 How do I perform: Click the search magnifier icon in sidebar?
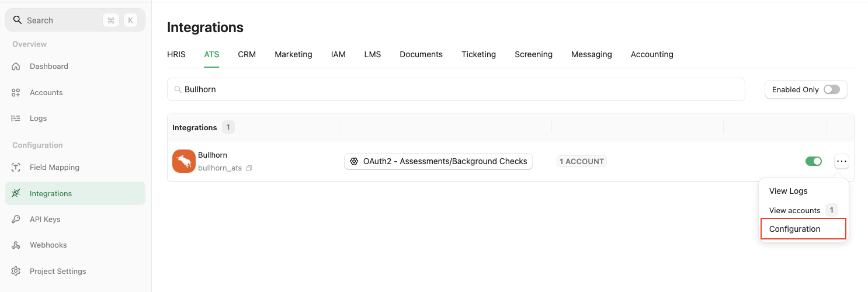pyautogui.click(x=17, y=20)
